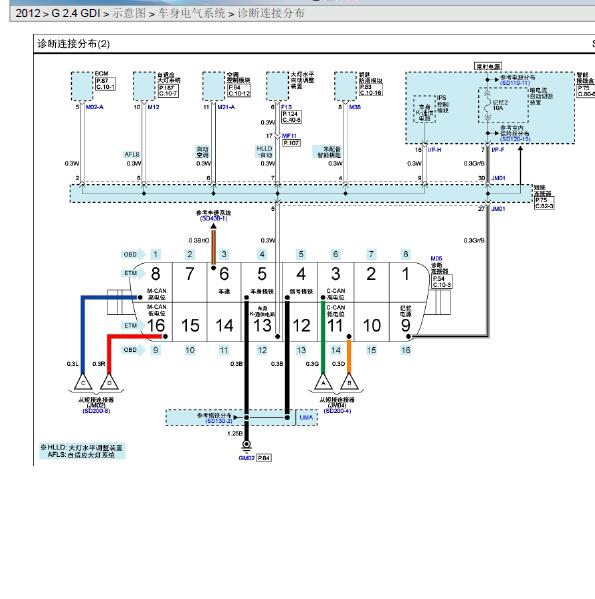
Task: Click the P.187 C.10-7 location box
Action: [168, 91]
